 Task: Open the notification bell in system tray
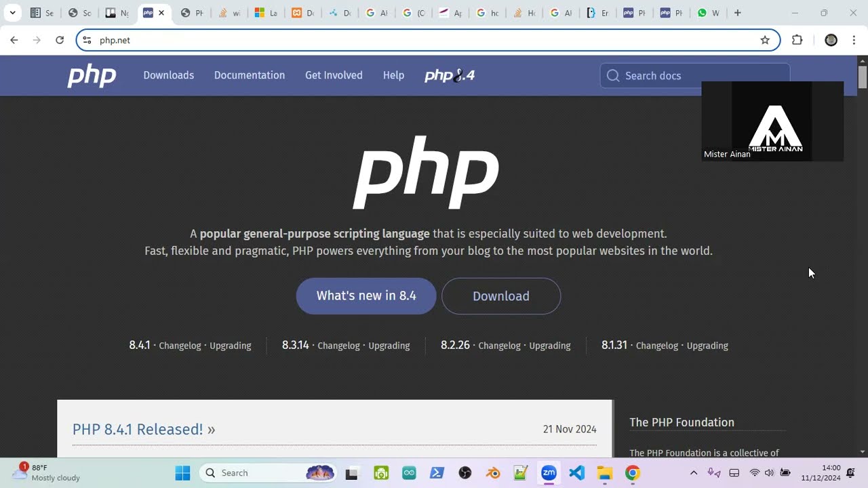[850, 473]
